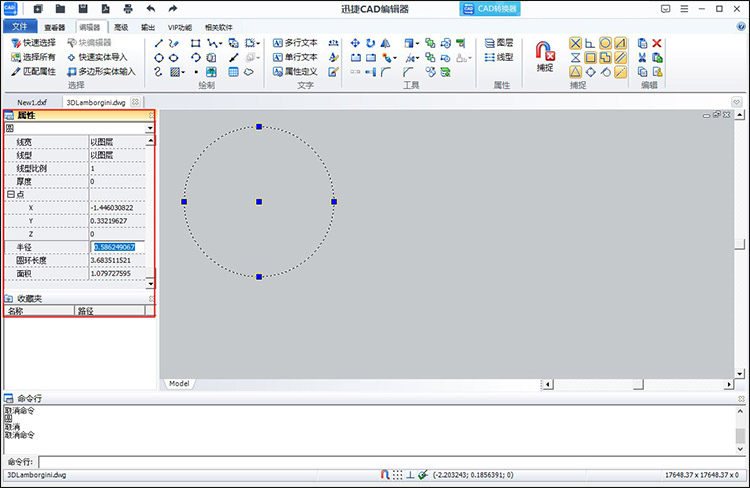Select the spline curve tool
Image resolution: width=750 pixels, height=488 pixels.
(x=159, y=72)
